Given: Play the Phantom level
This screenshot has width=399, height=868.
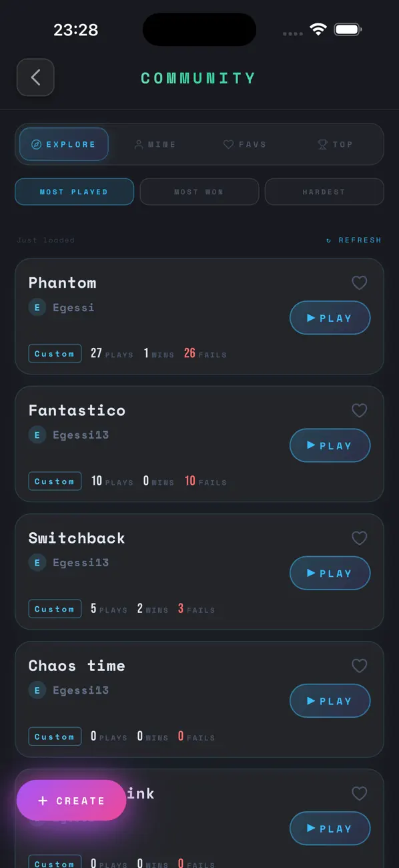Looking at the screenshot, I should [x=330, y=318].
